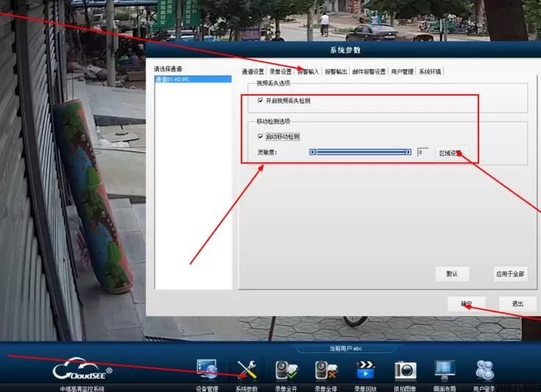Click the 用户登录 user login icon
The height and width of the screenshot is (392, 541).
484,370
